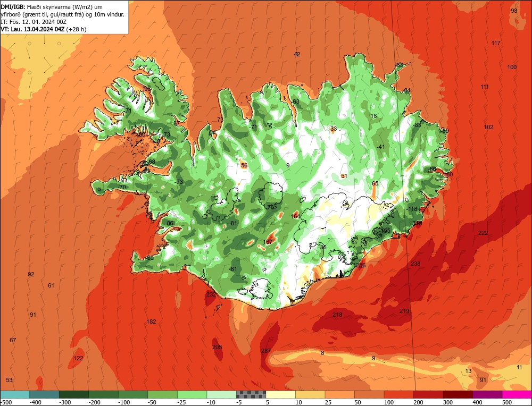532x406 pixels.
Task: Click the flux value 287
Action: 266,351
